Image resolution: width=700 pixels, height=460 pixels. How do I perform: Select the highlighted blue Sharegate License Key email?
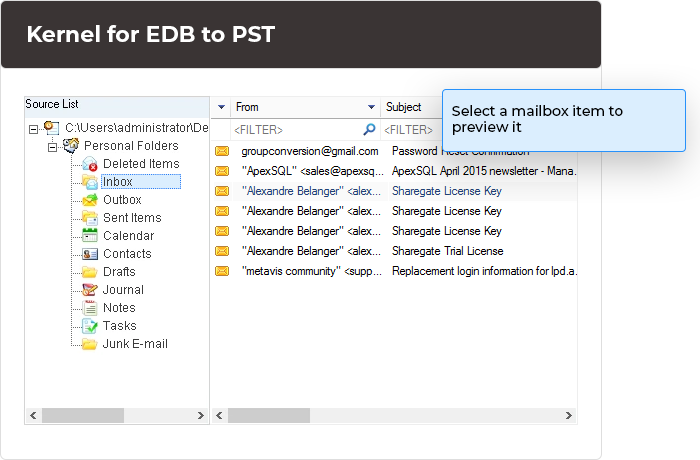[394, 191]
